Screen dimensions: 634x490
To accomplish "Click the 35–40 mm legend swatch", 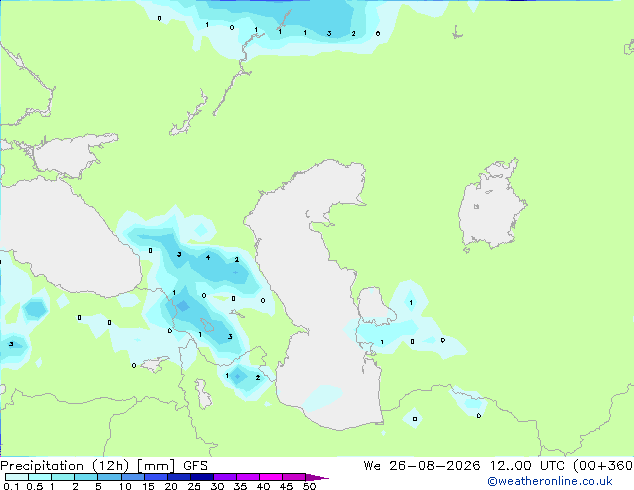I will click(x=247, y=477).
